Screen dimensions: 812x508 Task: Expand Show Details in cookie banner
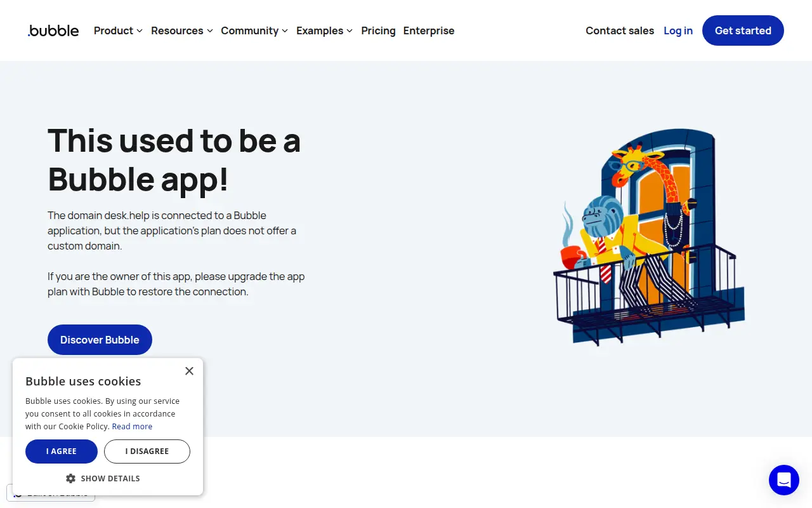[103, 478]
